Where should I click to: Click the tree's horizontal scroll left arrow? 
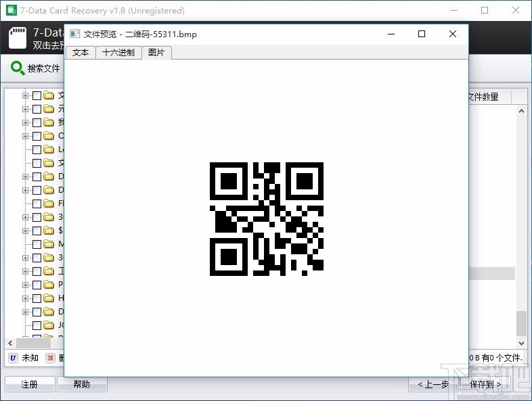click(x=11, y=344)
